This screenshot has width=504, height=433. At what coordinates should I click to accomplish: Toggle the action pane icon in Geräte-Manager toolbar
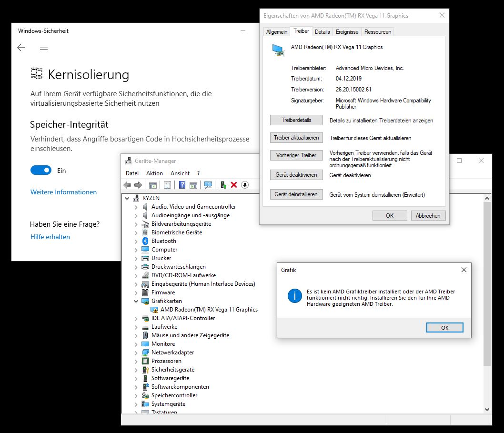193,185
